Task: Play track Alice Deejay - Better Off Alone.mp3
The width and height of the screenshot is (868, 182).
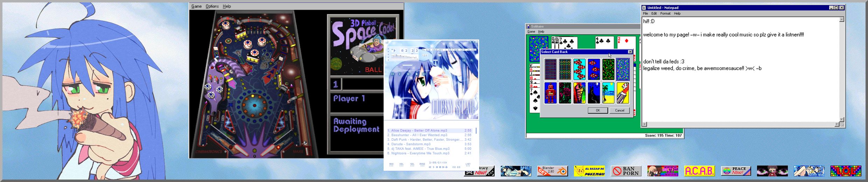Action: click(429, 131)
